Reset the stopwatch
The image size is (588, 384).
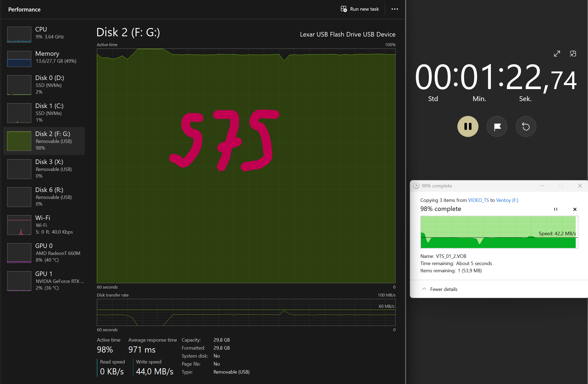click(526, 126)
